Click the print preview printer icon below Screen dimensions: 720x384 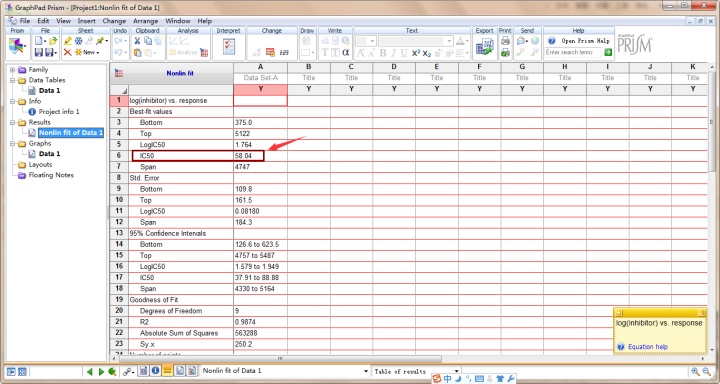click(x=505, y=52)
